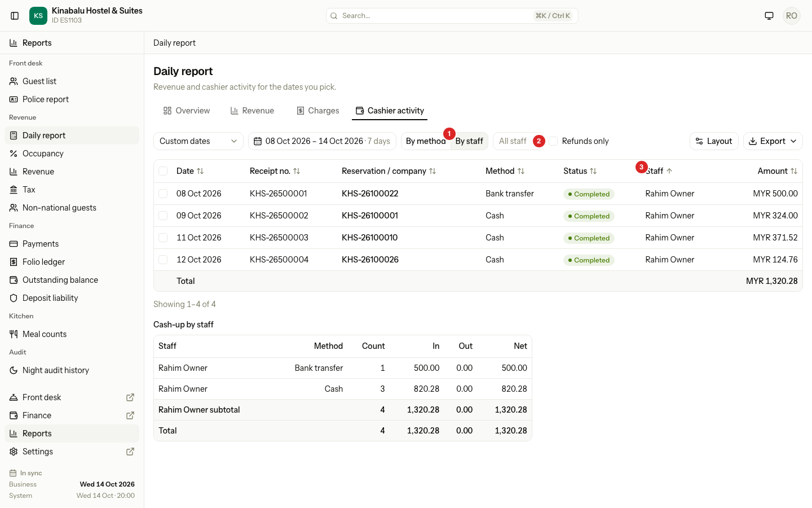Enable the Refunds only checkbox
The width and height of the screenshot is (812, 508).
[x=554, y=141]
